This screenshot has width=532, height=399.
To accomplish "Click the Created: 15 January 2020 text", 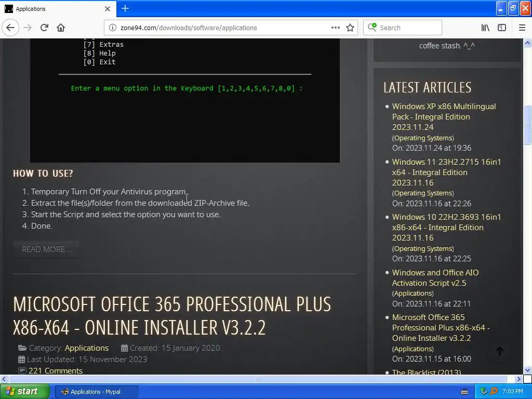I will coord(175,348).
